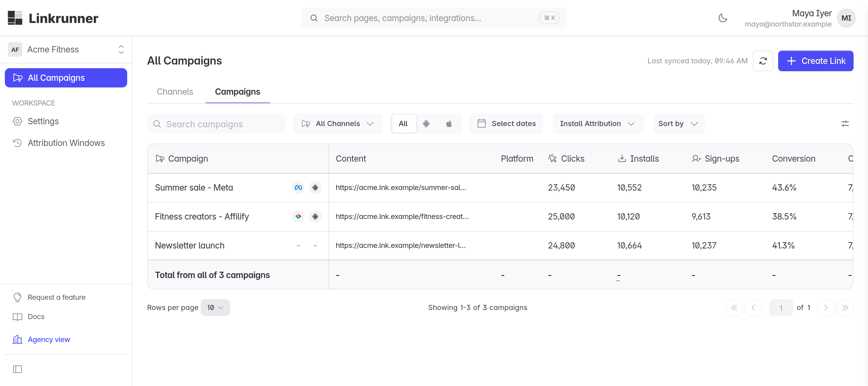Switch to the Channels tab
This screenshot has height=386, width=868.
[175, 92]
